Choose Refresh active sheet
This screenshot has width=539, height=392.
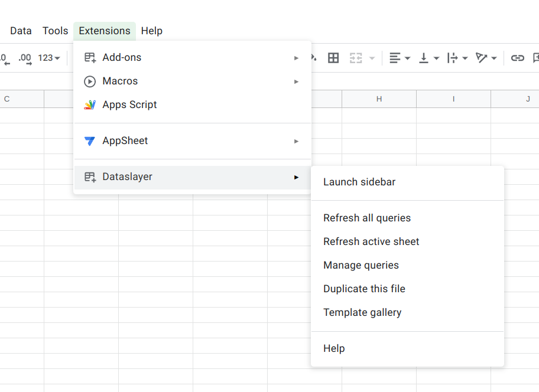pos(407,241)
